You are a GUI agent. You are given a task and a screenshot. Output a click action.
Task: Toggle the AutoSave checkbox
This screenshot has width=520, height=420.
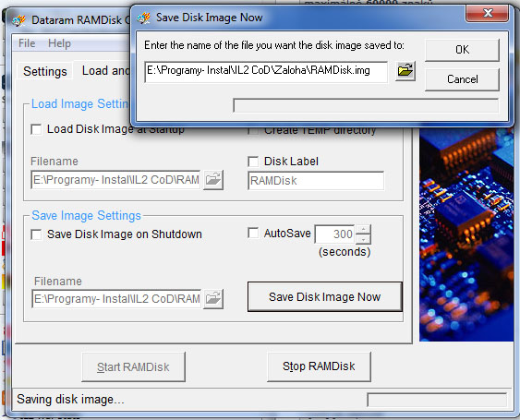253,233
